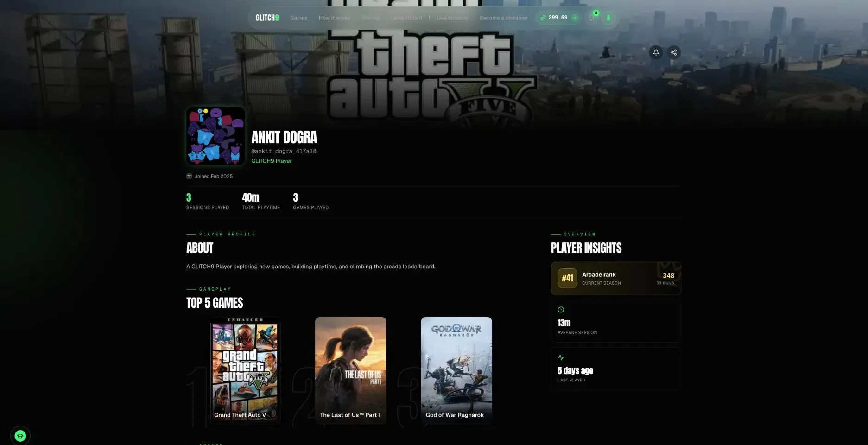Click the share profile icon
The height and width of the screenshot is (445, 868).
[x=674, y=52]
